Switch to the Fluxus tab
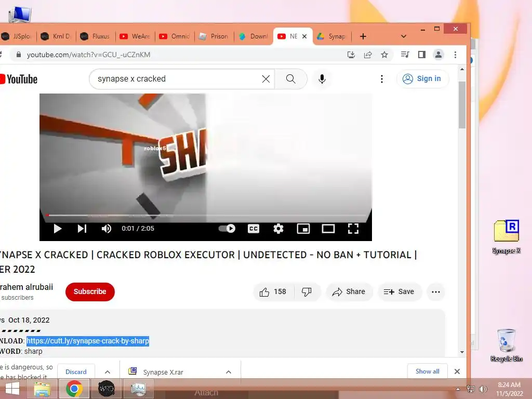Screen dimensions: 532x399 point(96,36)
